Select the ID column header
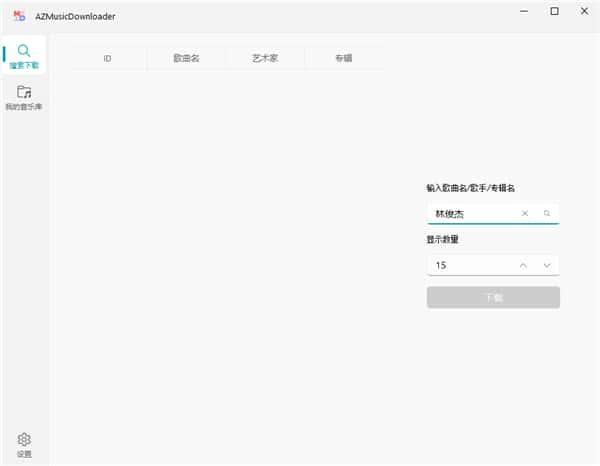The height and width of the screenshot is (466, 600). [x=107, y=58]
